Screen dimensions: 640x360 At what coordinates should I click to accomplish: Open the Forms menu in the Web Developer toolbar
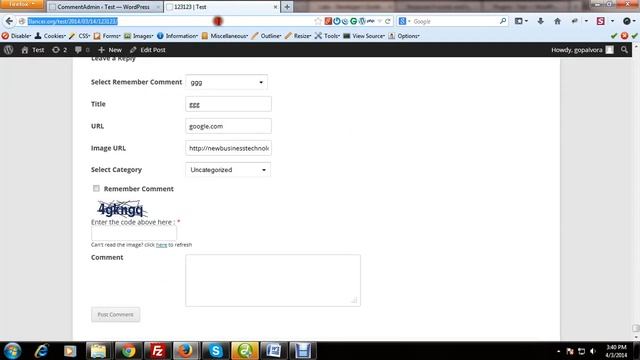point(107,36)
